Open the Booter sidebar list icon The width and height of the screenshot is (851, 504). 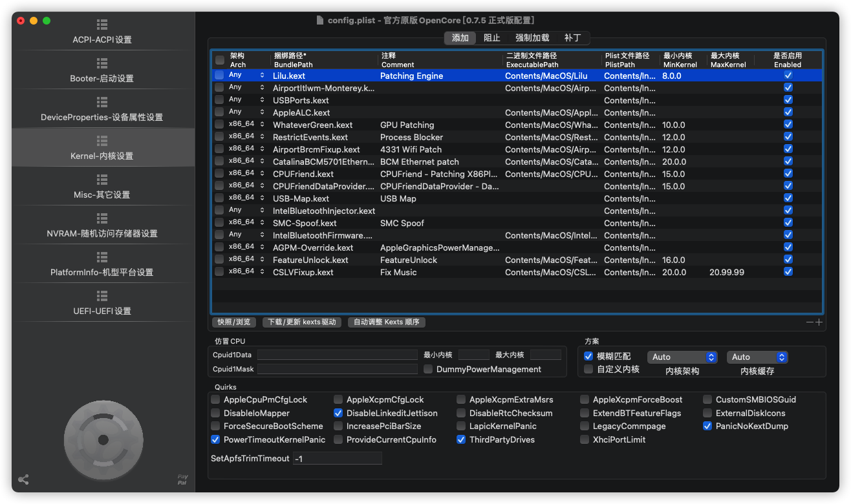coord(102,63)
